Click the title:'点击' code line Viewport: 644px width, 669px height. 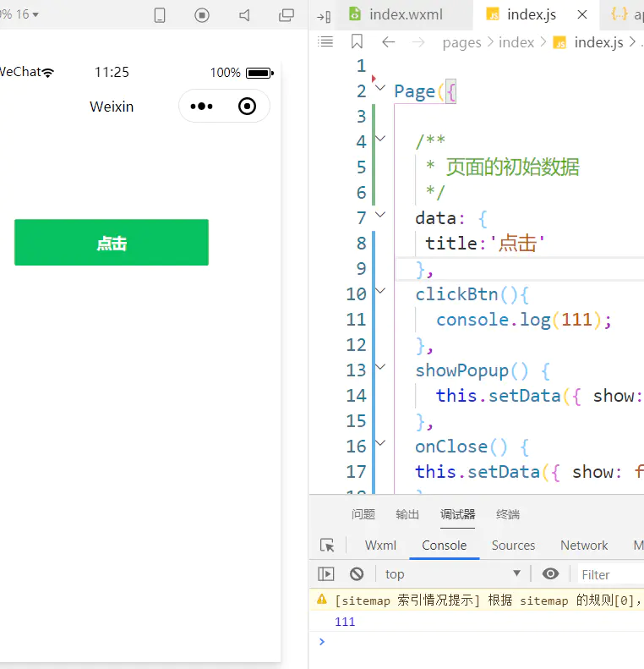(x=485, y=244)
